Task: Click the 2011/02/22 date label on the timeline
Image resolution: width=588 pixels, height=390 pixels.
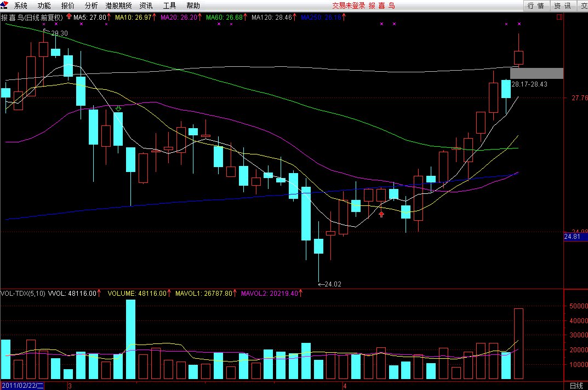Action: (x=22, y=386)
